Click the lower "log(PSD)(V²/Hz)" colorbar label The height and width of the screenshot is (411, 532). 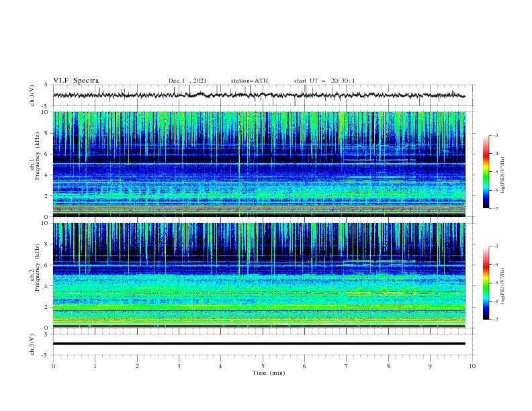pyautogui.click(x=503, y=286)
